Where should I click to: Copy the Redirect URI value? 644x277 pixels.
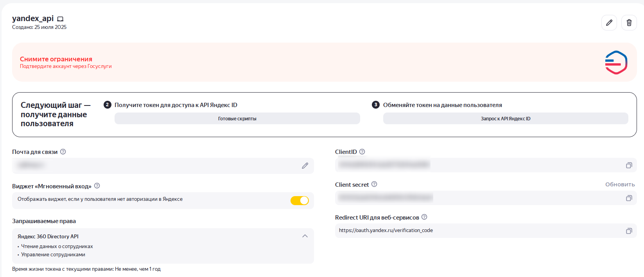pyautogui.click(x=629, y=231)
